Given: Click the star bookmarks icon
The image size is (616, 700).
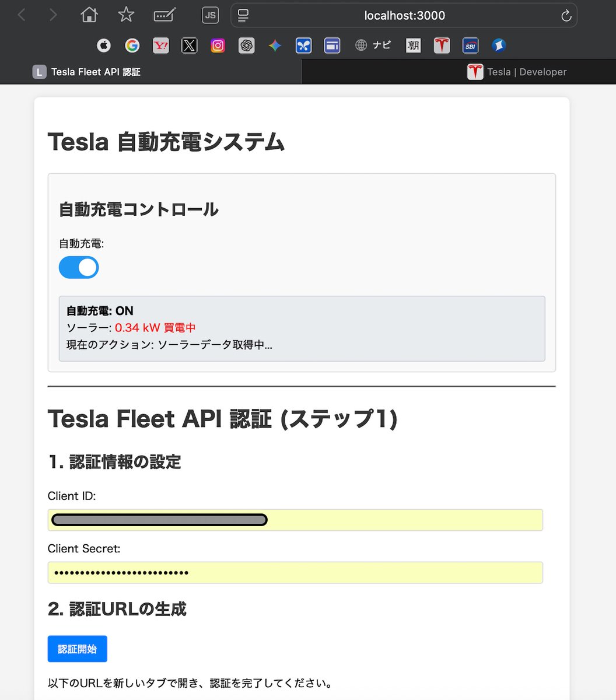Looking at the screenshot, I should coord(126,15).
